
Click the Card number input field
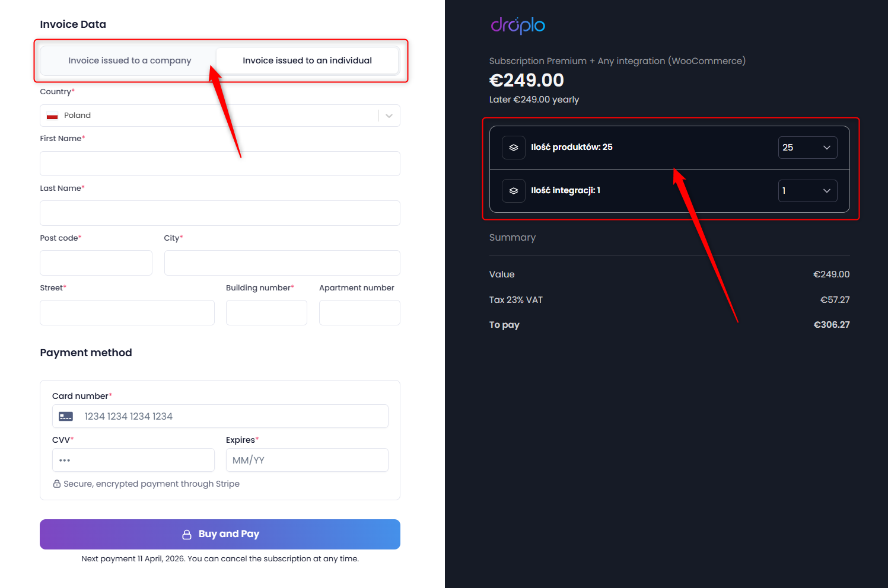pyautogui.click(x=220, y=416)
